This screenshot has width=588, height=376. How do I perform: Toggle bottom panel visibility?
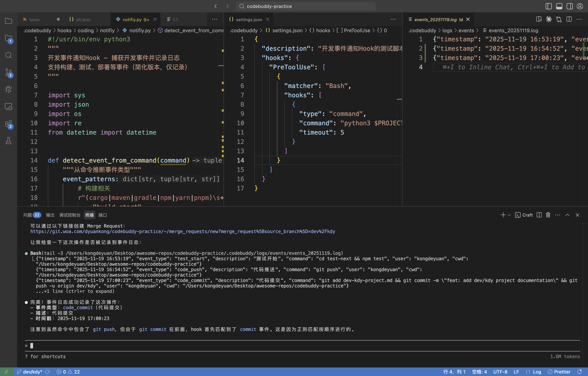tap(559, 6)
